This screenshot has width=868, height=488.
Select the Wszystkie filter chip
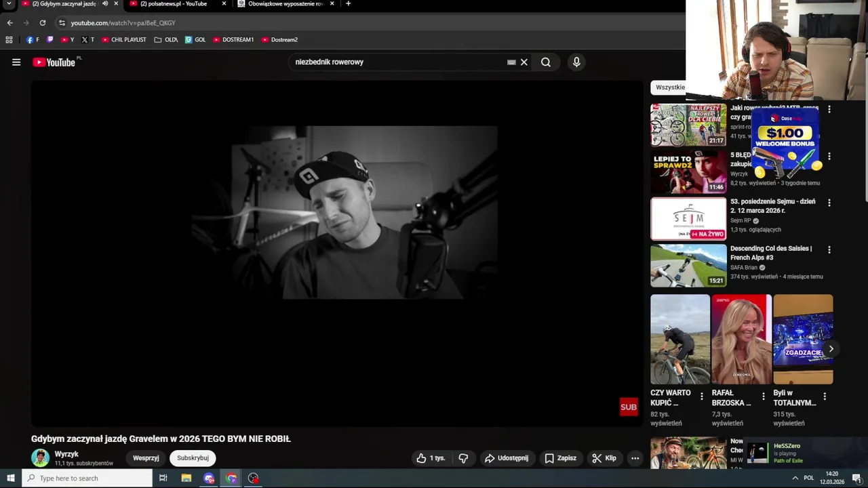669,87
